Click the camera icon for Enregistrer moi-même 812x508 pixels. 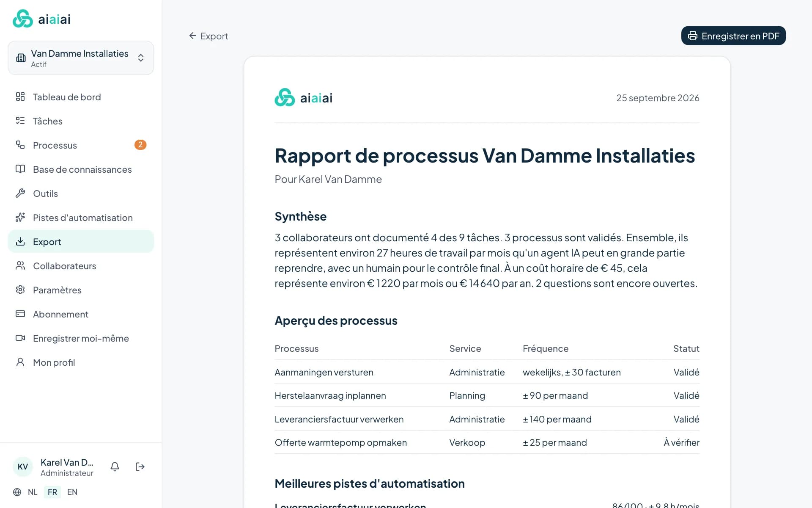pos(20,338)
